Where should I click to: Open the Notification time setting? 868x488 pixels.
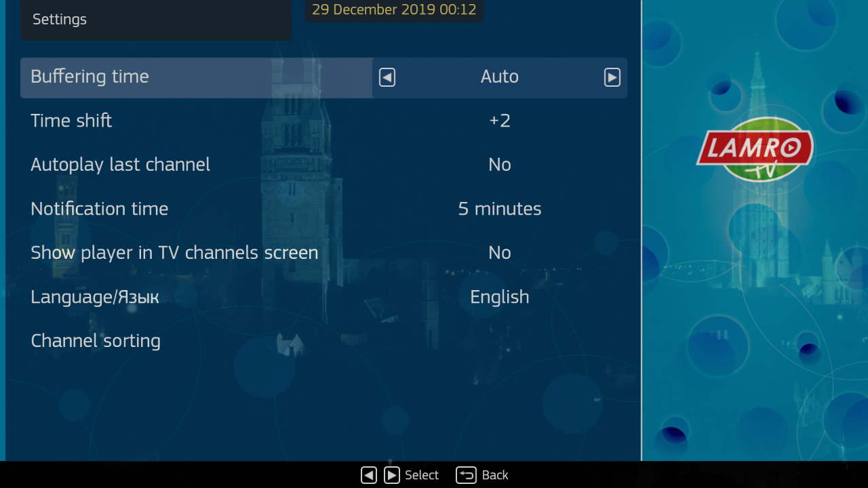coord(323,209)
